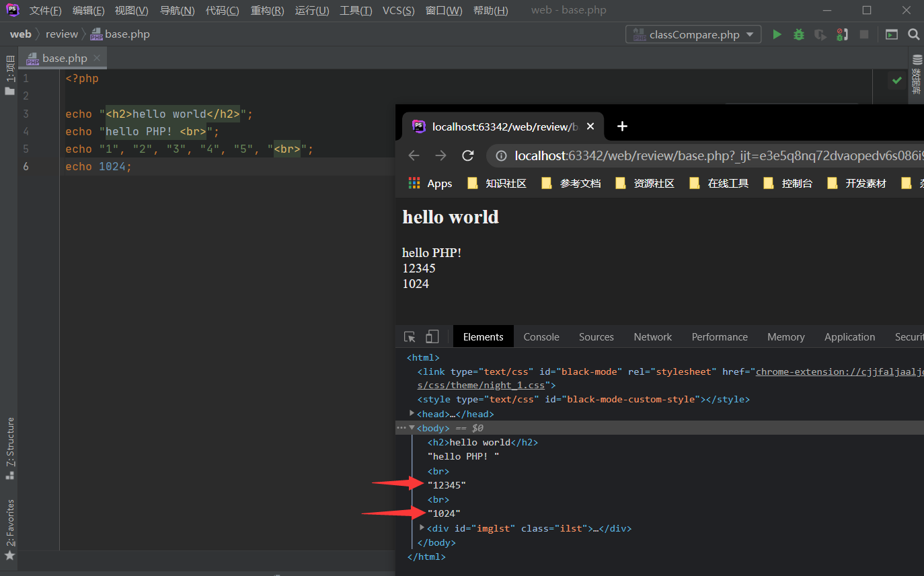Go back in the browser
The image size is (924, 576).
point(414,155)
